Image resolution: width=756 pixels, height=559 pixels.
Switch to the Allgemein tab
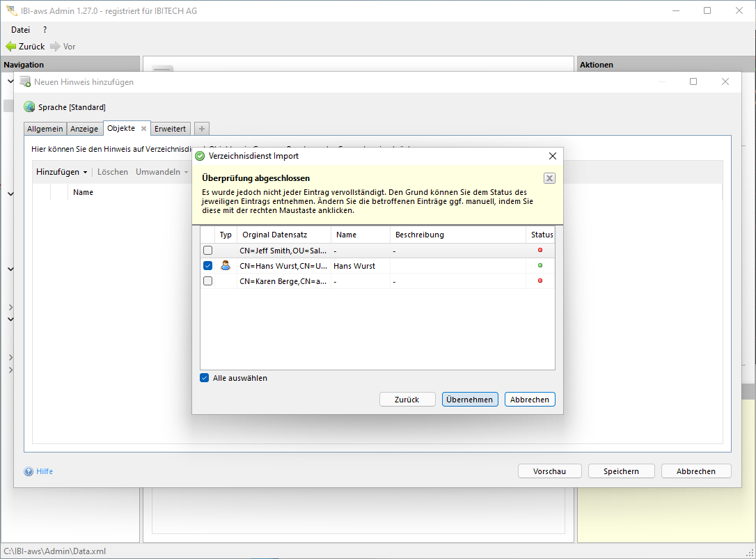(x=45, y=129)
